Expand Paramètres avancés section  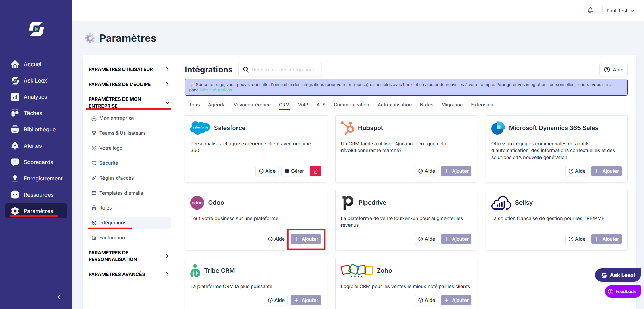pyautogui.click(x=129, y=274)
